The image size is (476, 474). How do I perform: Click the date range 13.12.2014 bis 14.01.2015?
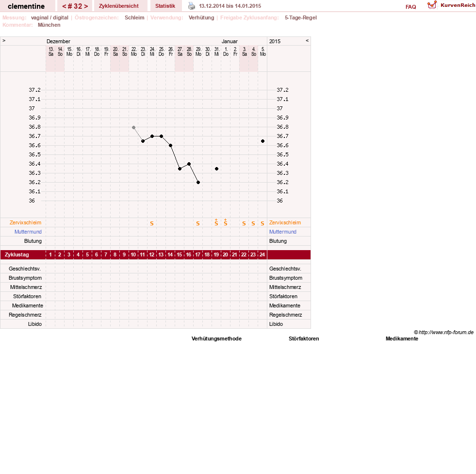pos(230,6)
